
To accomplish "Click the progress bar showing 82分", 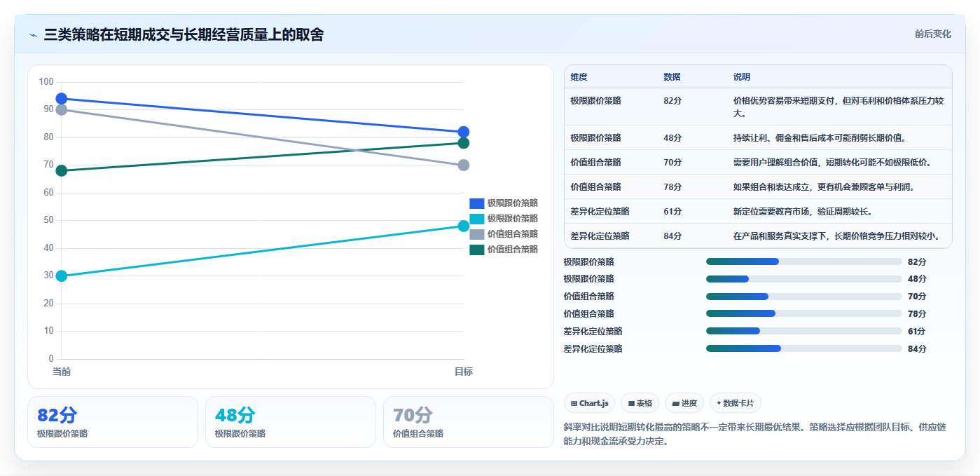I will click(803, 261).
